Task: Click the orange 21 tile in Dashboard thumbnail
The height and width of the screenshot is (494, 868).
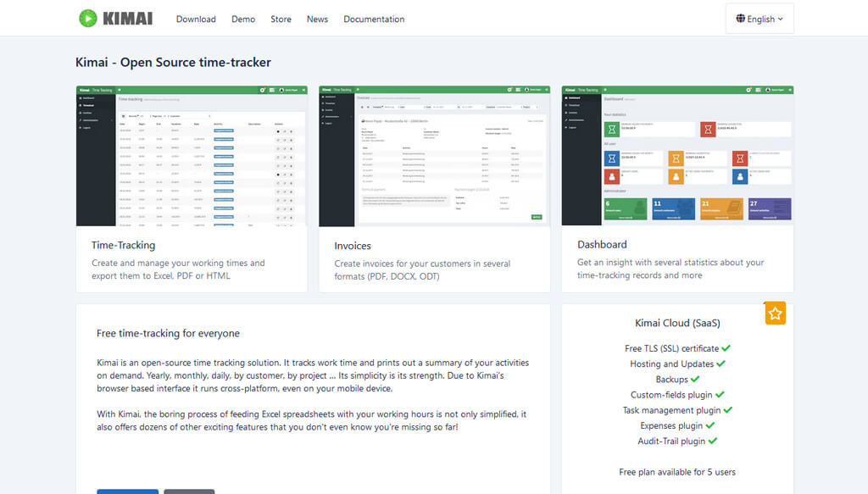Action: pyautogui.click(x=721, y=209)
